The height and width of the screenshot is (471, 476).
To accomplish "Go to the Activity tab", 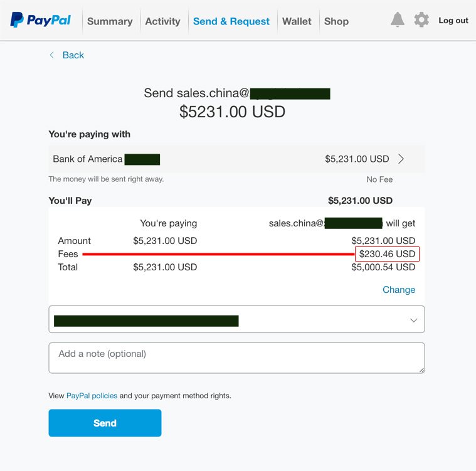I will (162, 21).
